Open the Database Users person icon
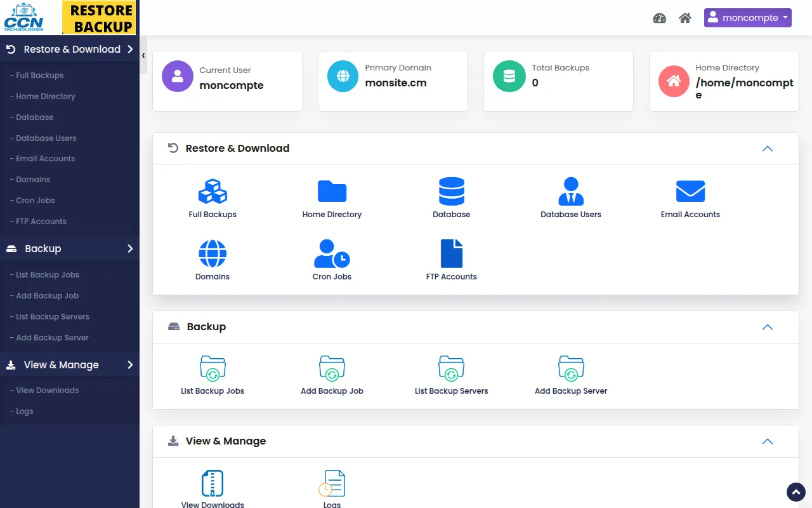Screen dimensions: 812x508 [571, 191]
